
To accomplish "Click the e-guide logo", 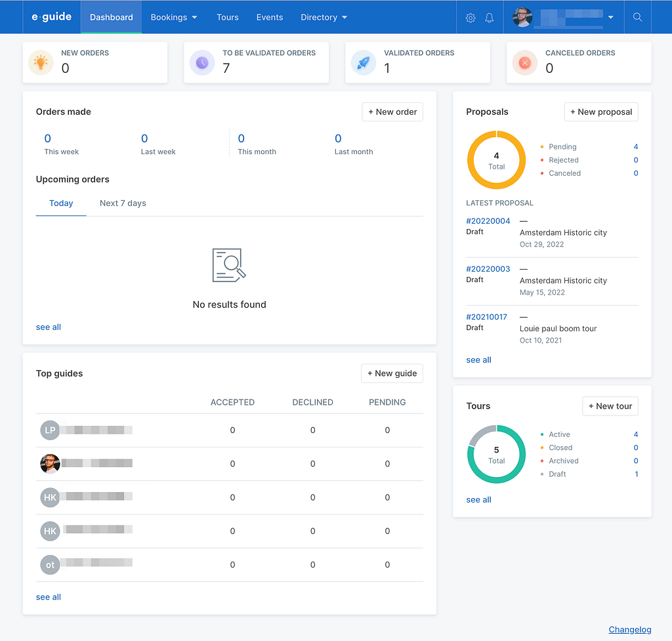I will pyautogui.click(x=52, y=17).
